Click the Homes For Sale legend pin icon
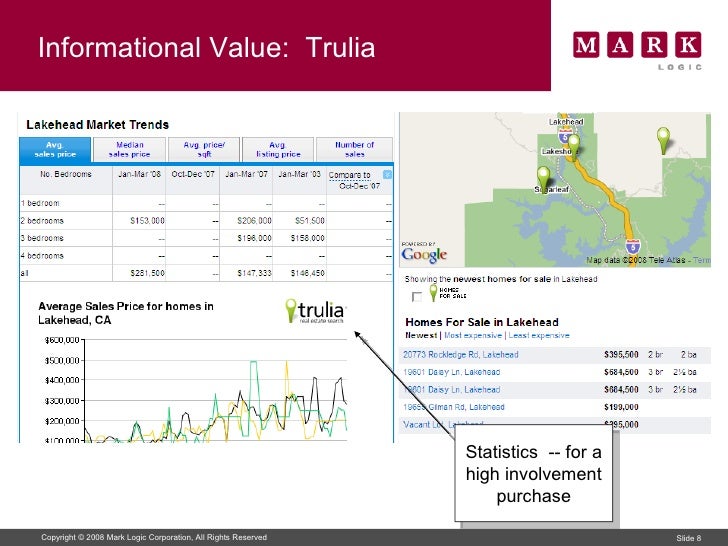 pyautogui.click(x=433, y=293)
